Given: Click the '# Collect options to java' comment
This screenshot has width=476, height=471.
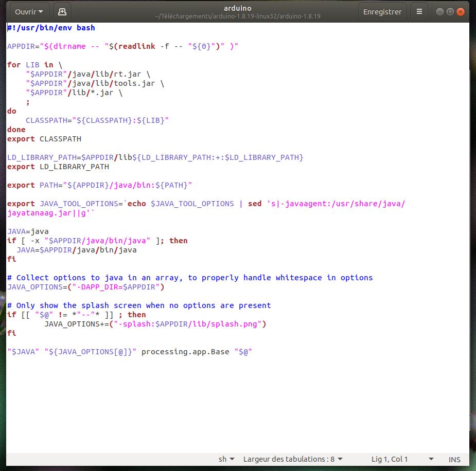Looking at the screenshot, I should pyautogui.click(x=190, y=278).
